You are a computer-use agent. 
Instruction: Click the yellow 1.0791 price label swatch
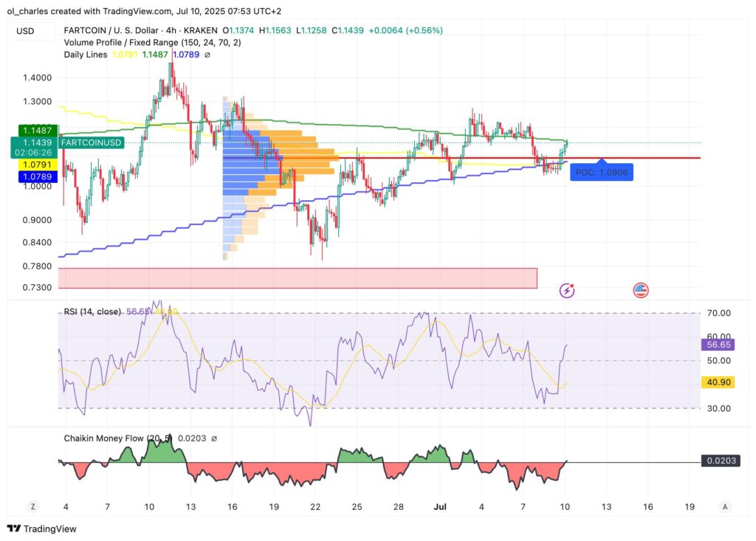coord(37,165)
